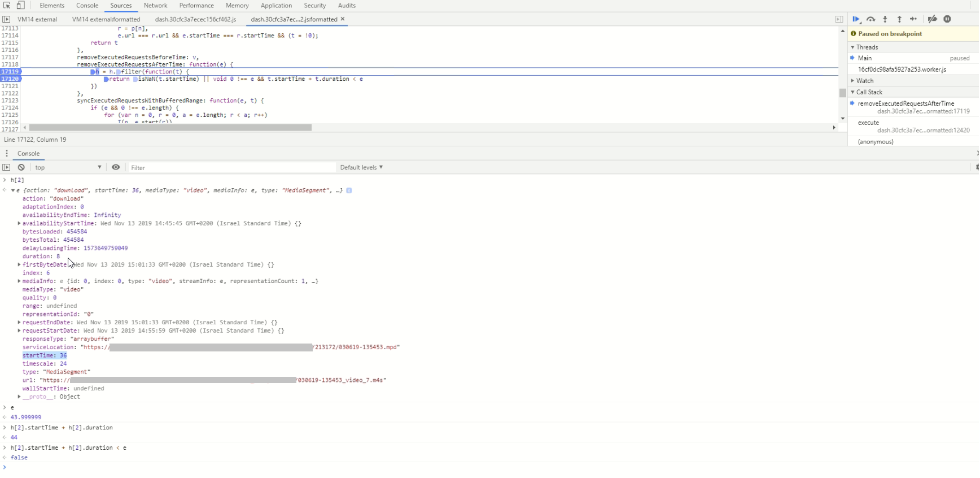Image resolution: width=980 pixels, height=478 pixels.
Task: Resume script execution
Action: (856, 19)
